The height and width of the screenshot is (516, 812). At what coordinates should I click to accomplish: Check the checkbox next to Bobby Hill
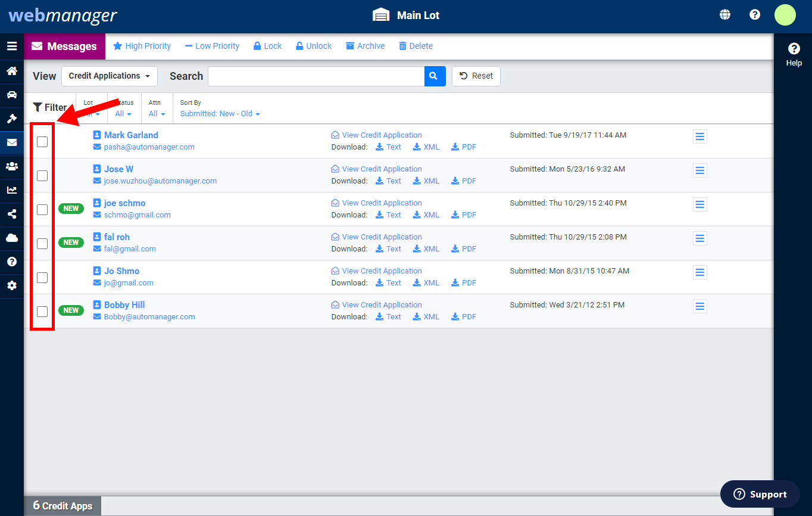pos(42,311)
